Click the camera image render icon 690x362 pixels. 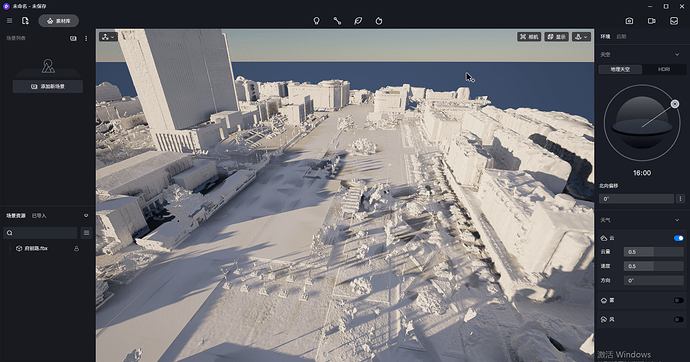coord(629,21)
